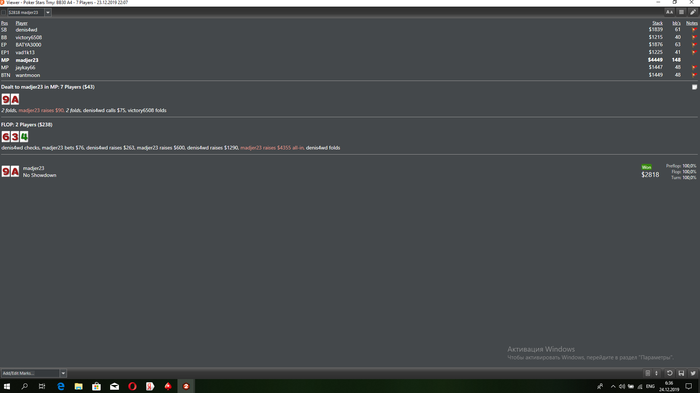The height and width of the screenshot is (393, 700).
Task: Select hero madjer23 in the player list
Action: 27,60
